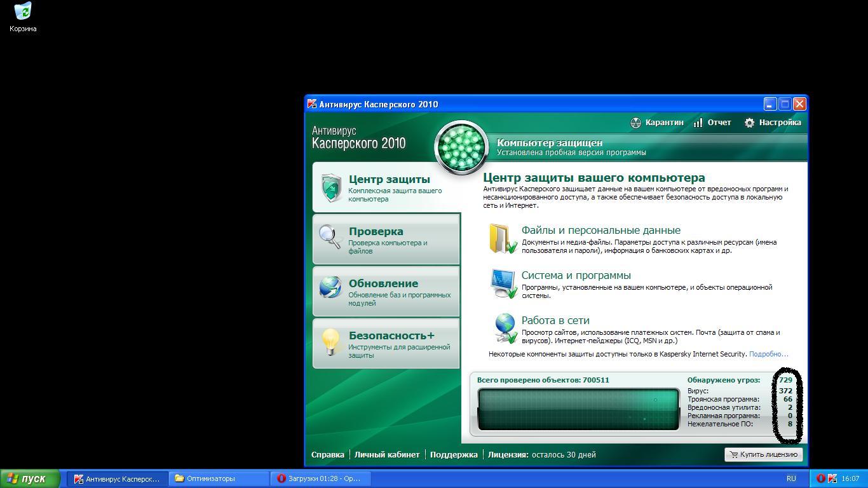Click the monitor icon for Система и программы

click(503, 283)
